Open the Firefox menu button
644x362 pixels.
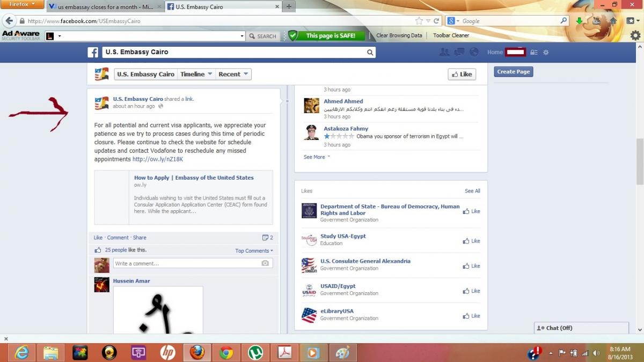coord(22,4)
